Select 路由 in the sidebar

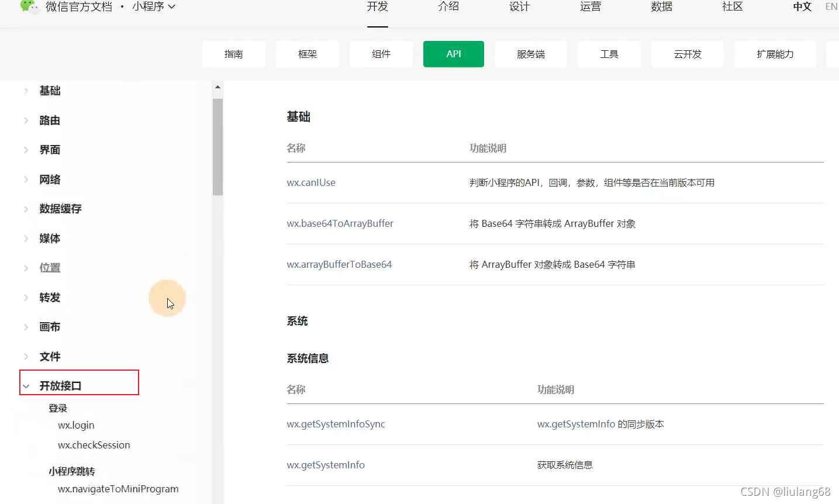coord(50,120)
